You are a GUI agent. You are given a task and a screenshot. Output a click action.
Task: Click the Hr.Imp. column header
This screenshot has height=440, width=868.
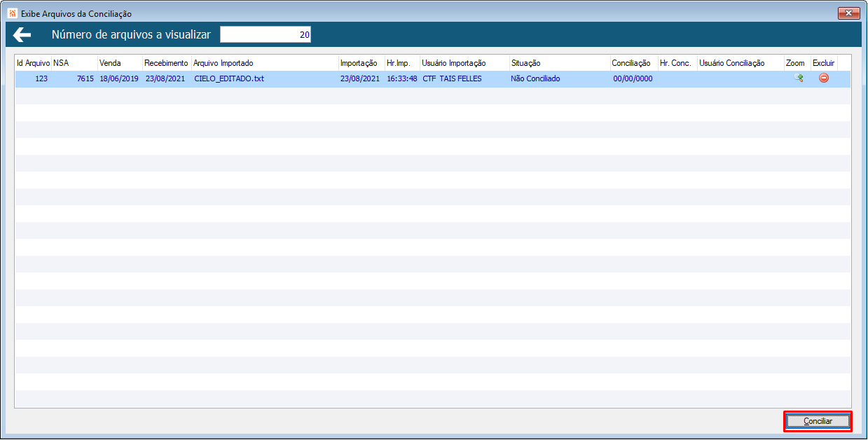pyautogui.click(x=402, y=63)
